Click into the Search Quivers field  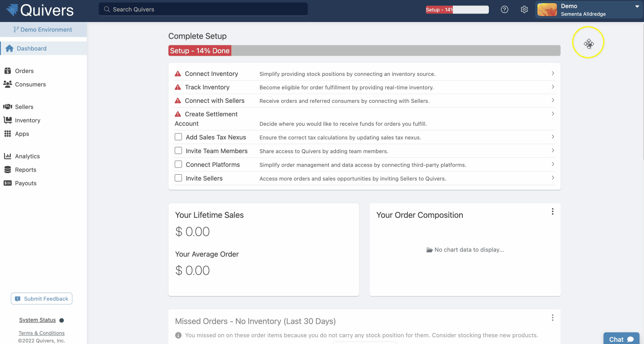pos(203,9)
